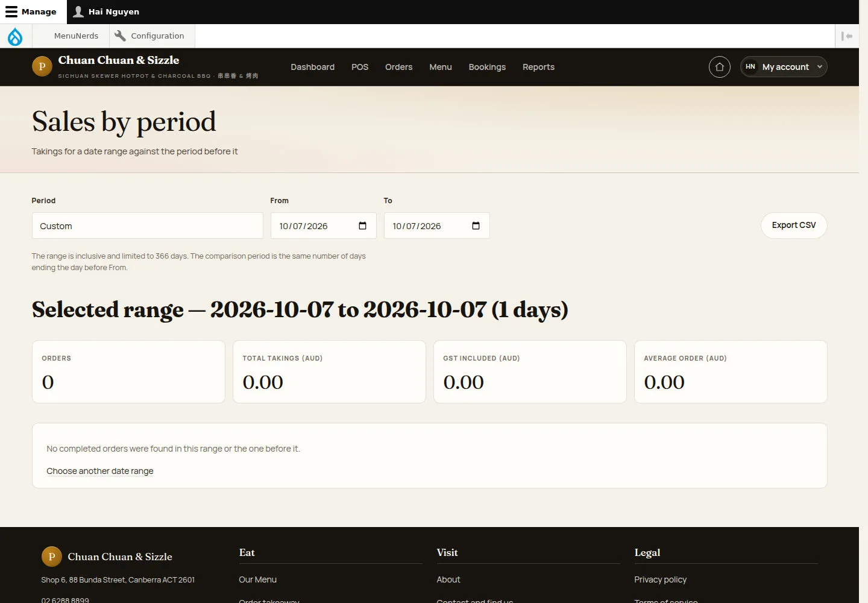Viewport: 868px width, 603px height.
Task: Open Bookings navigation item
Action: coord(487,67)
